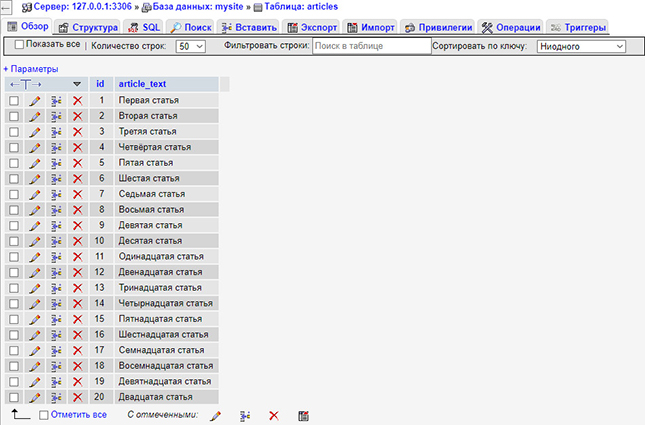This screenshot has height=425, width=645.
Task: Click the 'Поиск в таблице' filter field
Action: click(370, 46)
